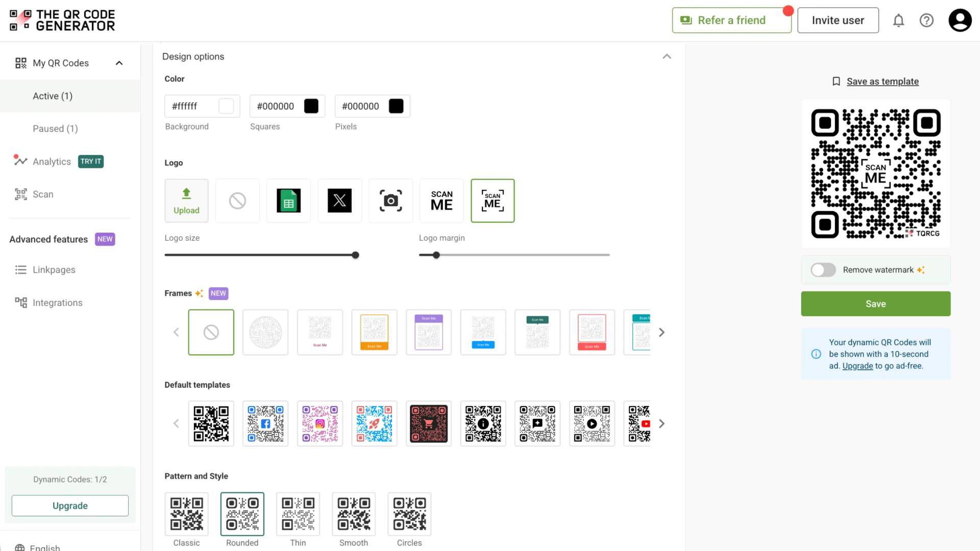Show previous default templates arrow

click(176, 423)
